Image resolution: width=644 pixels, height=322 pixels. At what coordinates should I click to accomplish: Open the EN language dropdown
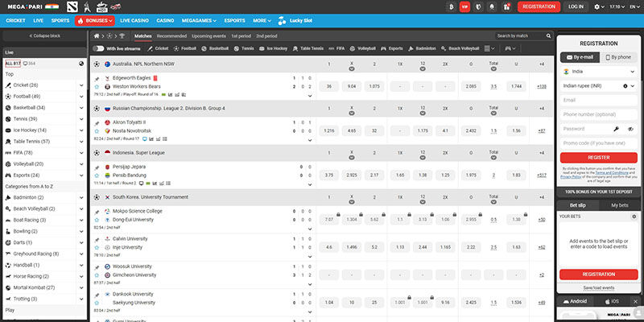(635, 7)
